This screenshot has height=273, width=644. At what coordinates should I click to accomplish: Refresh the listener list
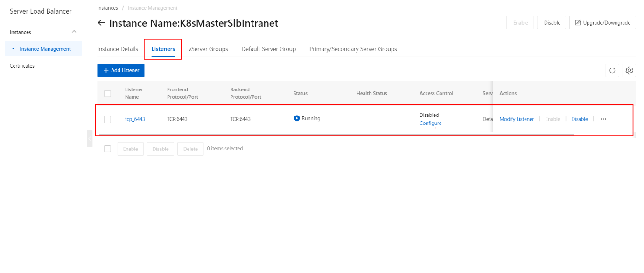tap(612, 71)
